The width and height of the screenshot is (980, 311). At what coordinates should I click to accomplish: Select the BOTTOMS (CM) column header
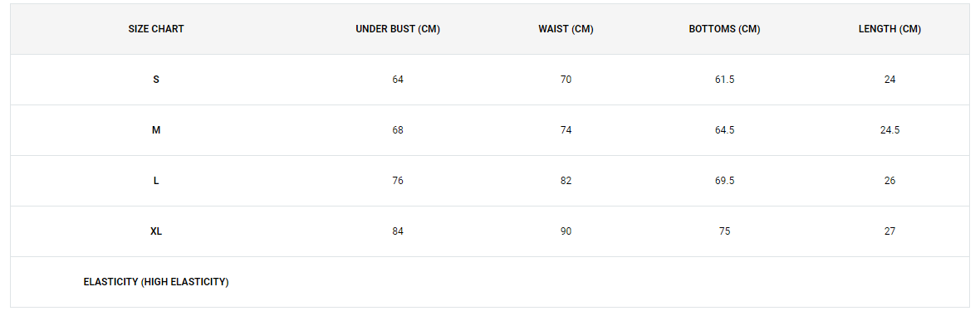[724, 29]
